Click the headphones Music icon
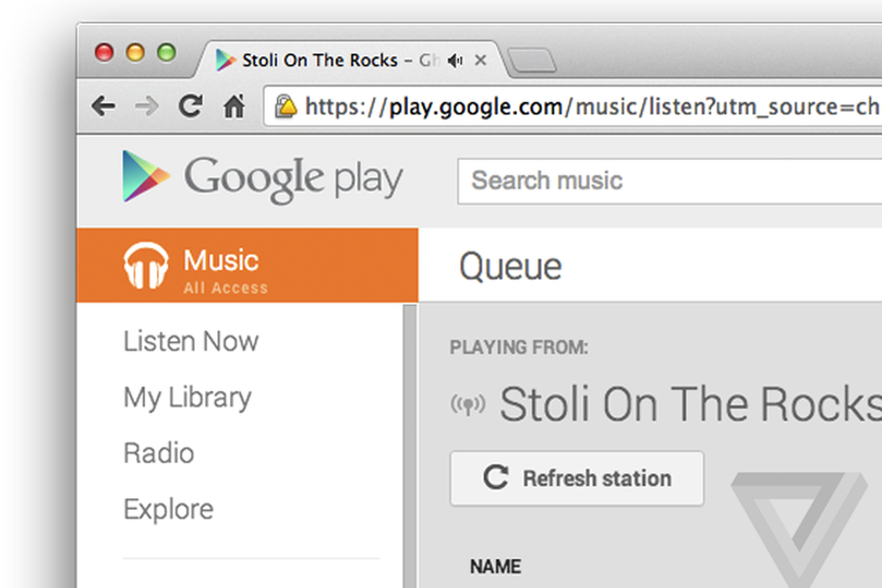The height and width of the screenshot is (588, 882). pyautogui.click(x=146, y=265)
